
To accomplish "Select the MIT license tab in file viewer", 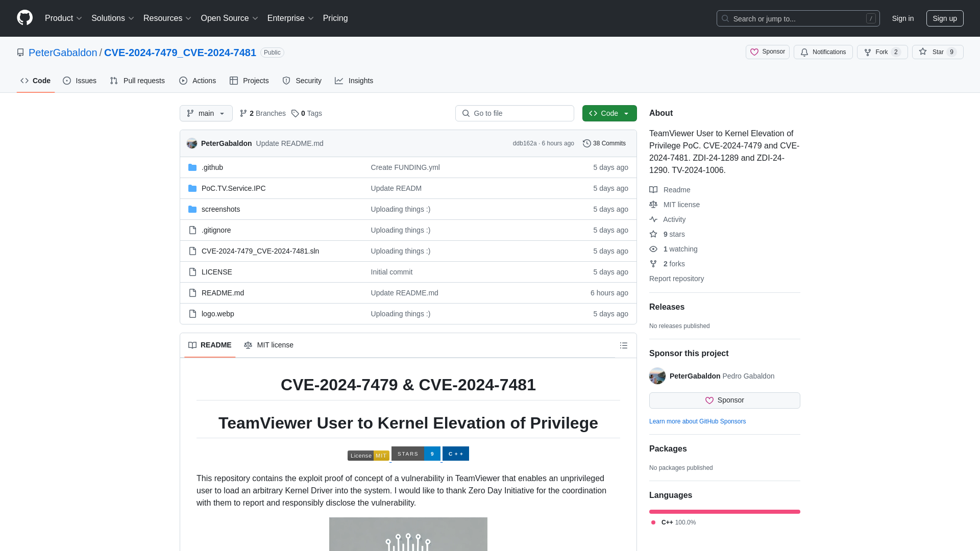I will 268,345.
